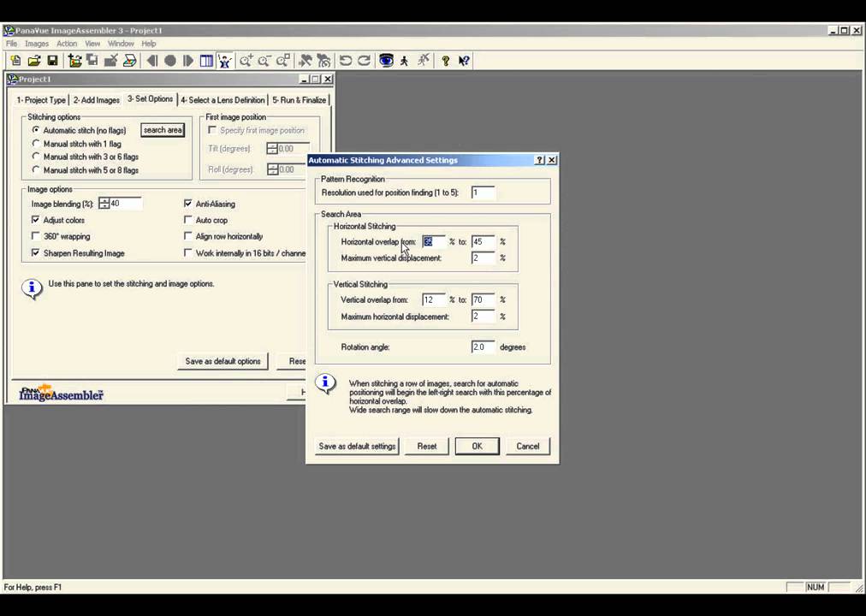The image size is (866, 616).
Task: Toggle Sharpen Resulting Image checkbox
Action: coord(36,252)
